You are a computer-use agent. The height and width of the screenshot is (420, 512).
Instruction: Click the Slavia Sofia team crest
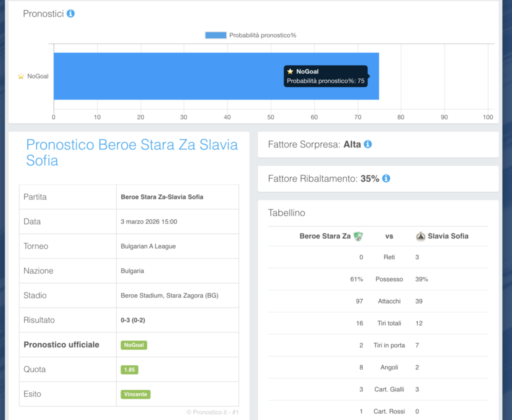coord(421,236)
